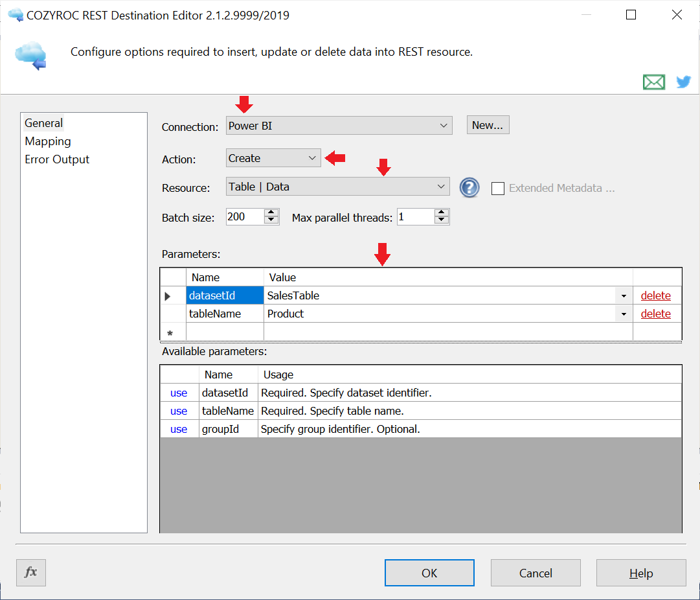
Task: Use the groupId available parameter
Action: 179,430
